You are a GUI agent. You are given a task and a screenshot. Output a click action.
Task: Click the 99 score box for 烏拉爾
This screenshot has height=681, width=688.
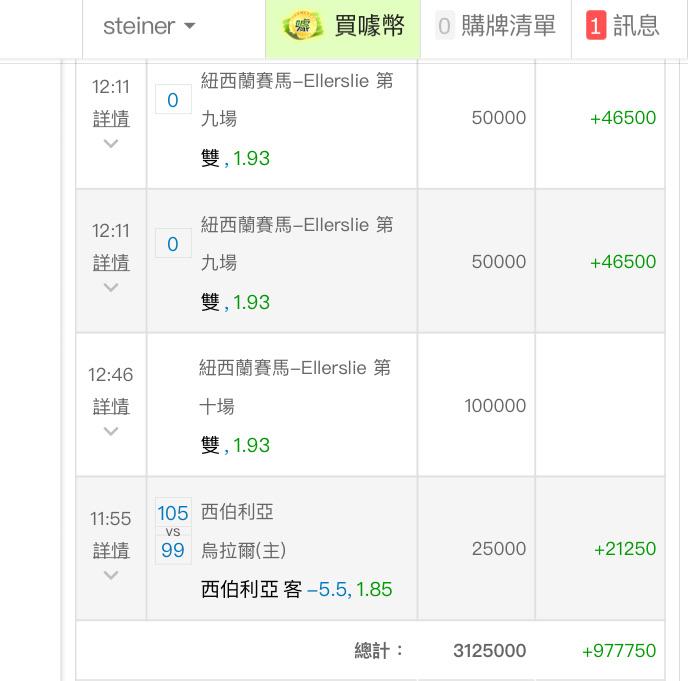click(x=173, y=550)
